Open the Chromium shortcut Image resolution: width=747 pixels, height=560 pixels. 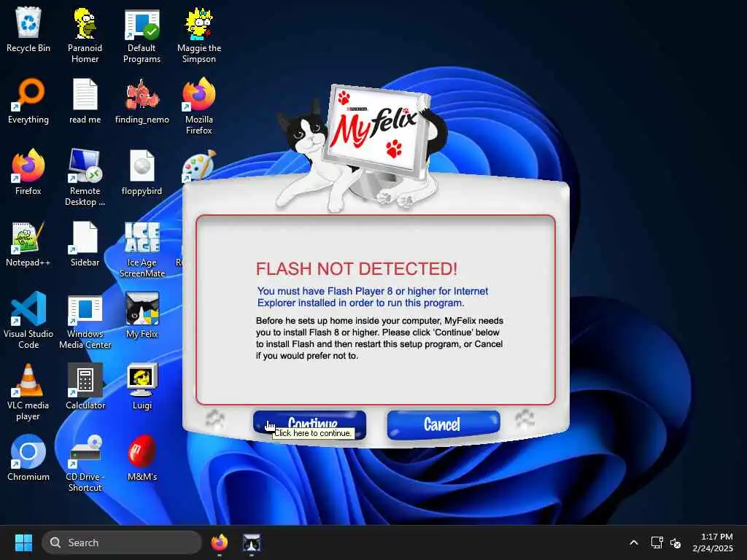pyautogui.click(x=28, y=458)
